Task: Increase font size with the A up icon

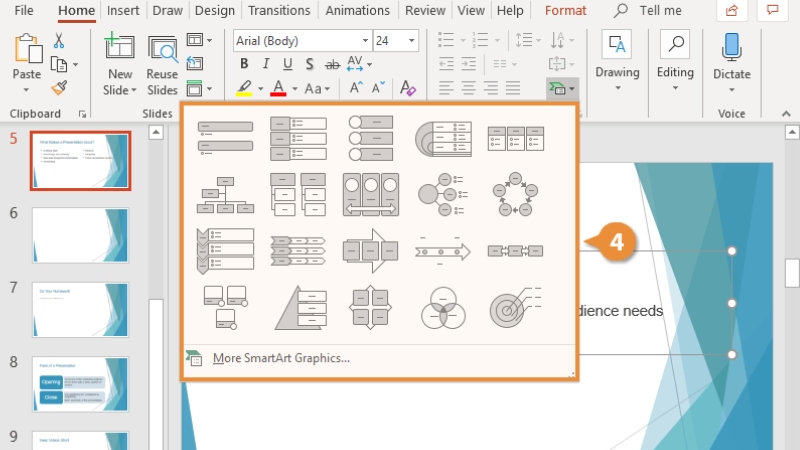Action: [356, 88]
